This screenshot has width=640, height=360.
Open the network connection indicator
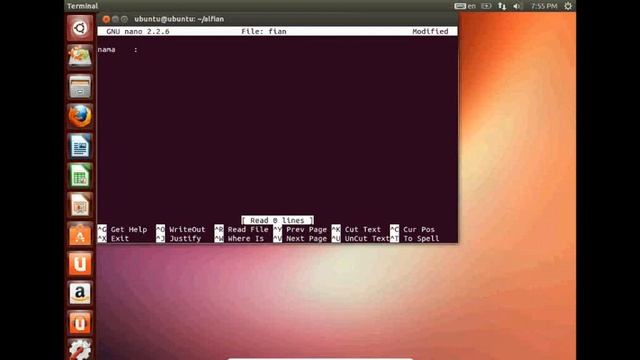click(x=502, y=6)
